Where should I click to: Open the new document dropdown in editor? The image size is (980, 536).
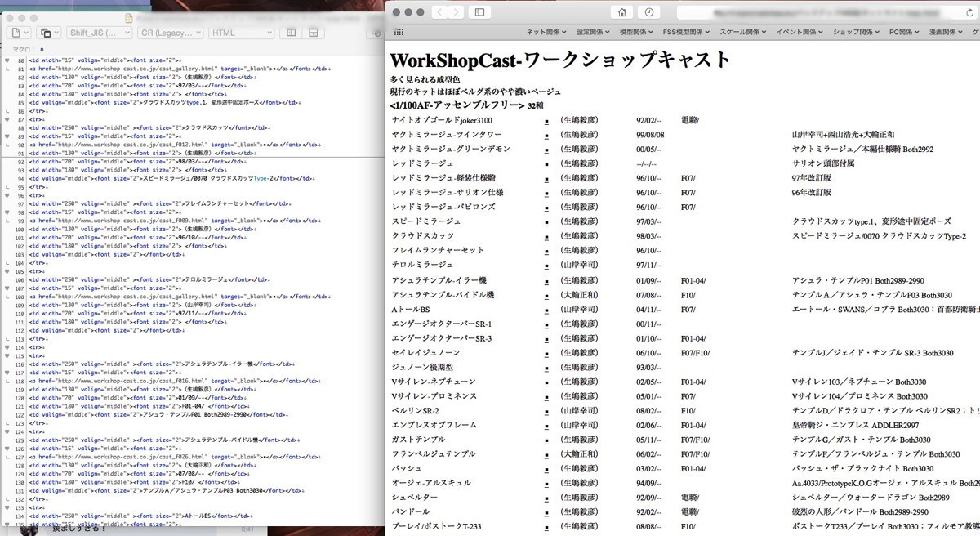[x=20, y=32]
